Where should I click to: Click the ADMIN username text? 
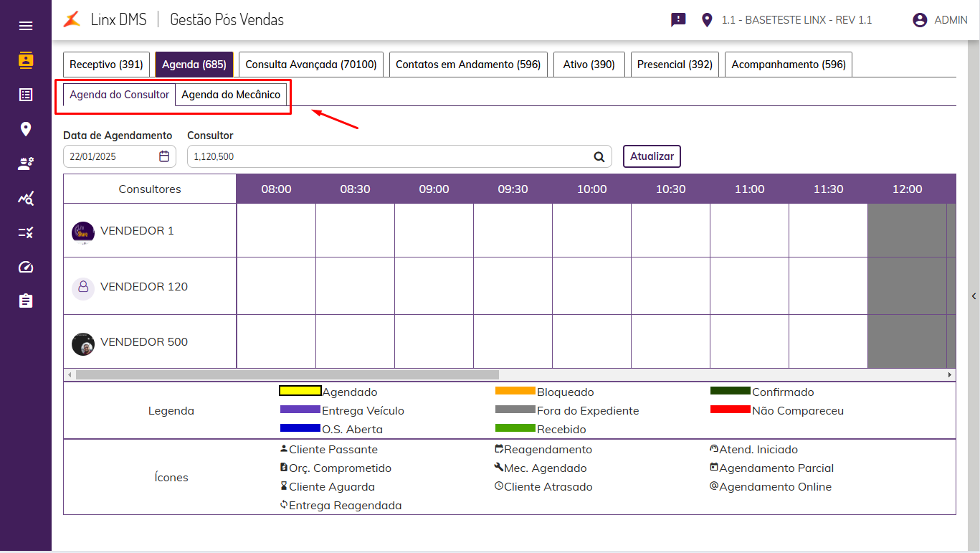pos(951,20)
